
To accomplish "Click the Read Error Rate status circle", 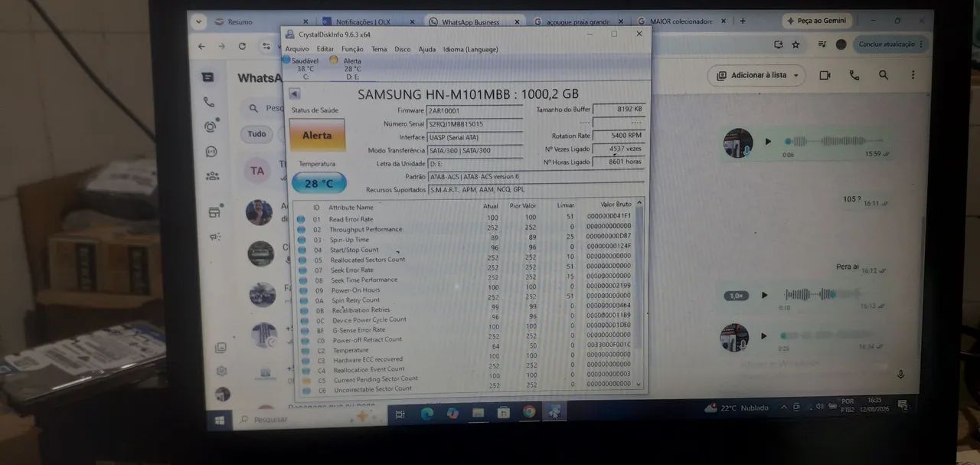I will 301,219.
